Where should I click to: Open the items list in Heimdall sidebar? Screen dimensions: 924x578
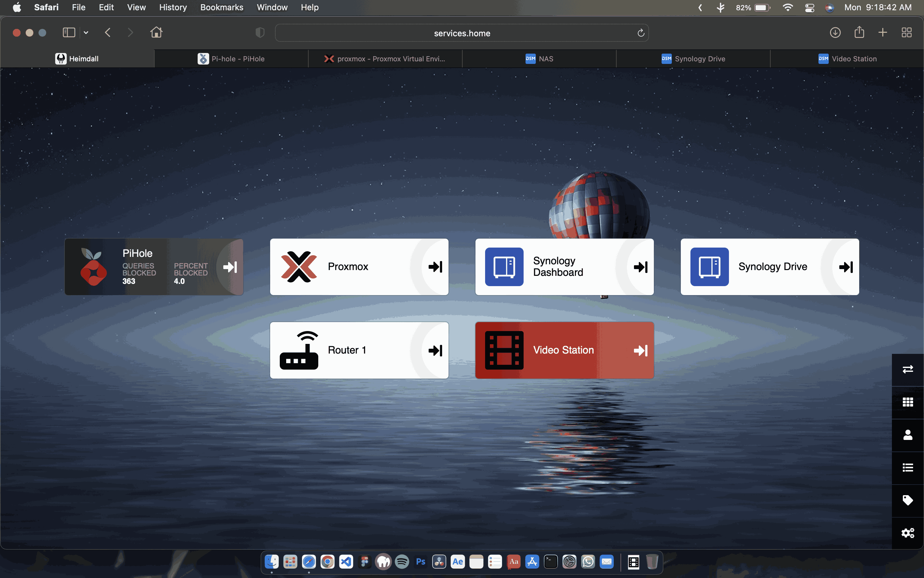[908, 468]
